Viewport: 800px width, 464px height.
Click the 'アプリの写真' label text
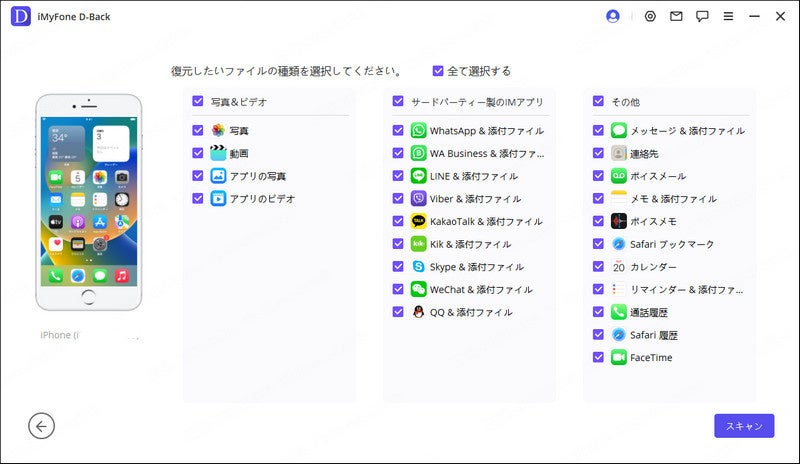(x=258, y=176)
